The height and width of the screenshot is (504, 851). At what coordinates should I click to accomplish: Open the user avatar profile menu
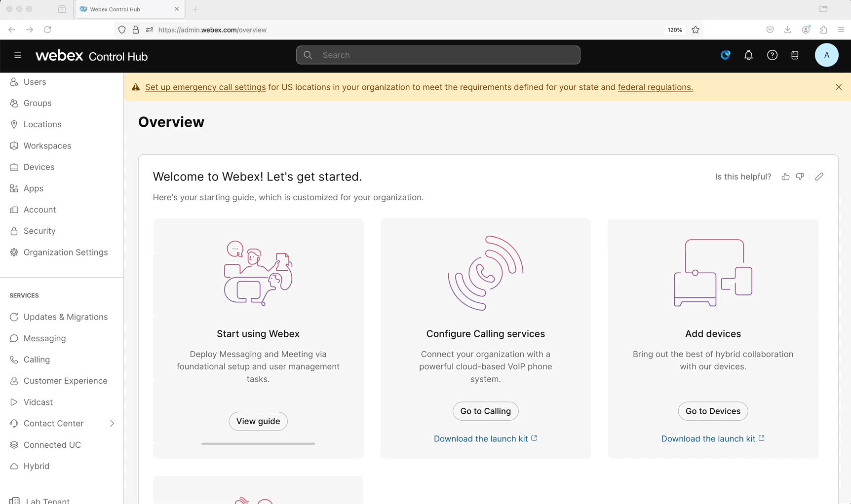[x=826, y=55]
